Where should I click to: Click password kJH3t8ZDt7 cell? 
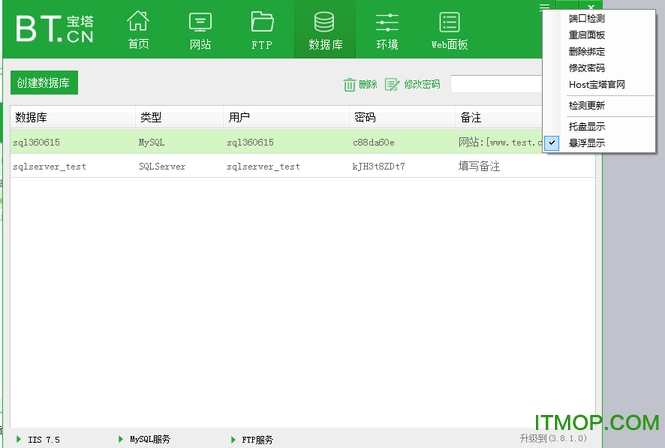(379, 166)
